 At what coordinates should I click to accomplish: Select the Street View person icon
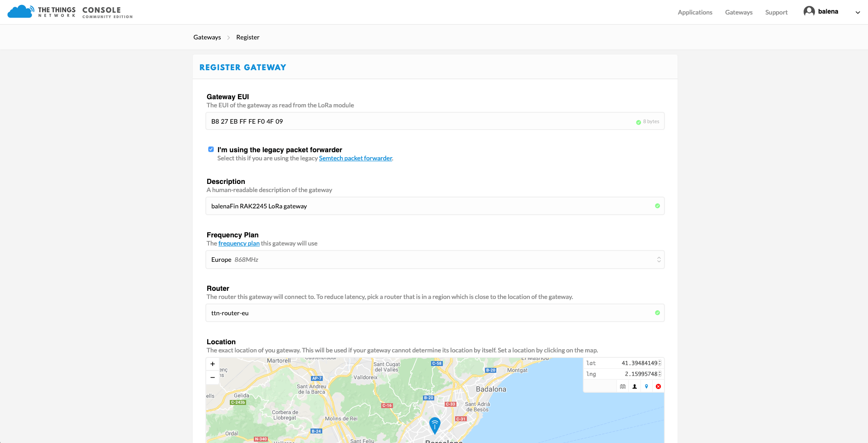pos(634,386)
